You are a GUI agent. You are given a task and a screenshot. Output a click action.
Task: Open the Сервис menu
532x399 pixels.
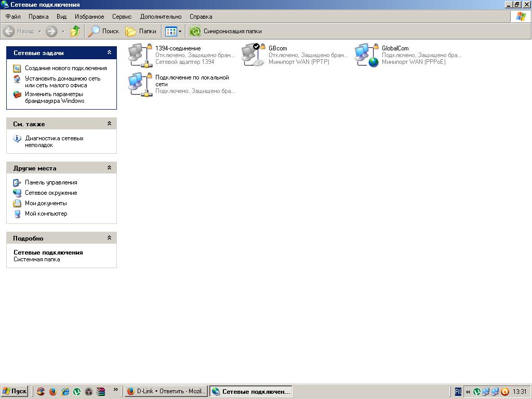pos(122,17)
